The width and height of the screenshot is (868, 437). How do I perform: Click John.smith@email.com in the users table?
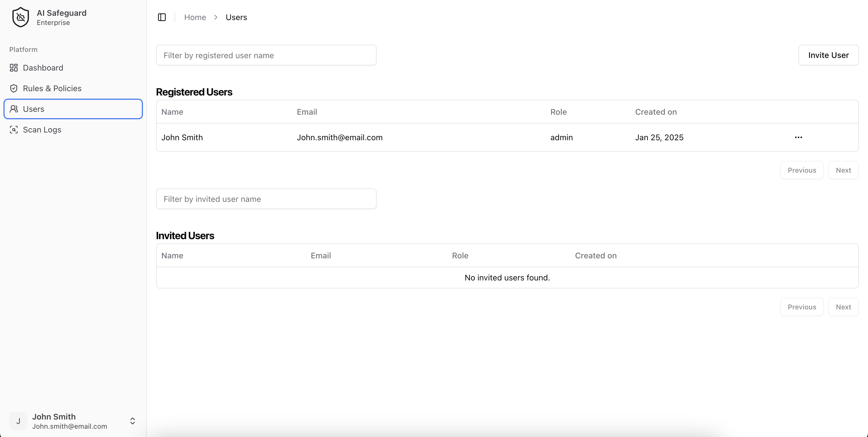click(x=339, y=137)
